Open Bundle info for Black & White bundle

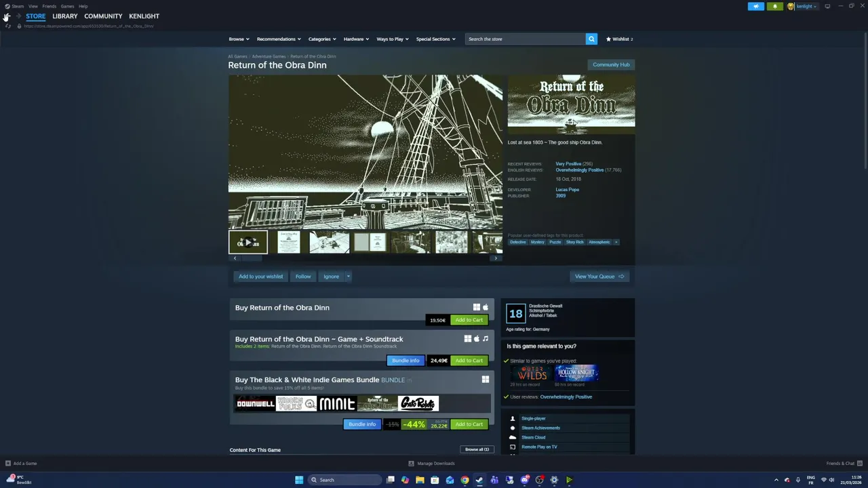(x=362, y=424)
